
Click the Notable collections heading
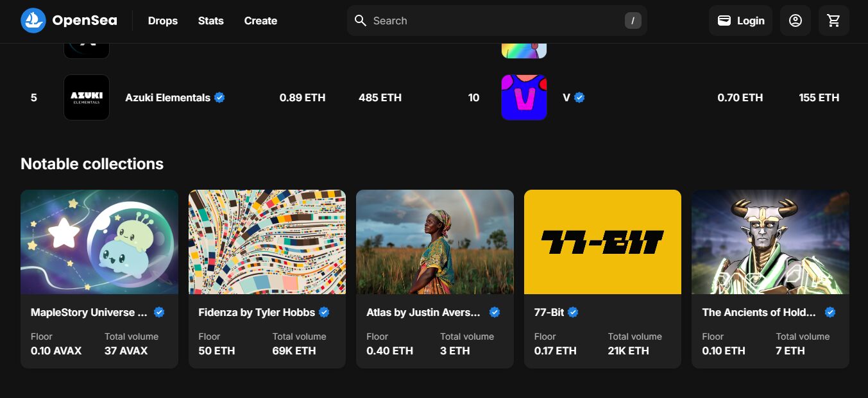(92, 164)
